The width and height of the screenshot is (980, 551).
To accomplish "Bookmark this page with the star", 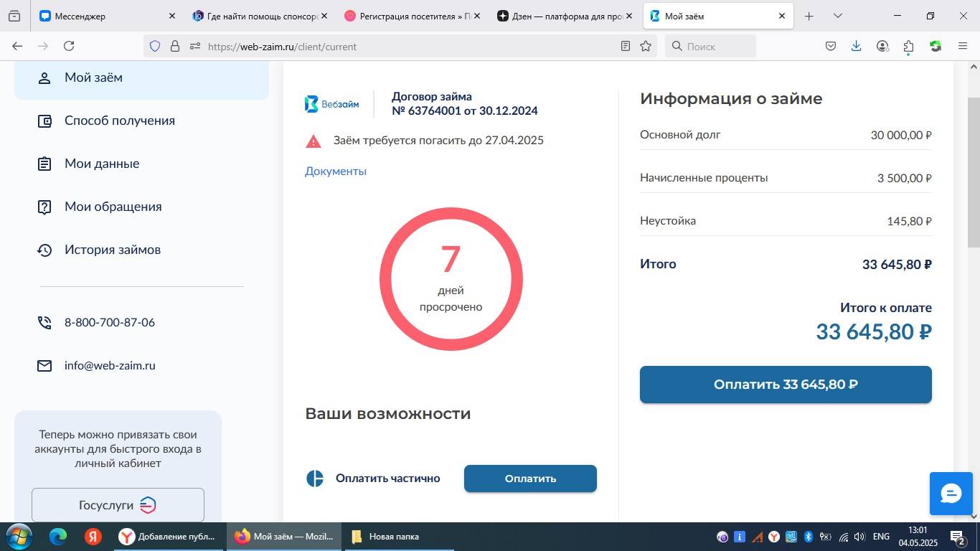I will [x=645, y=46].
